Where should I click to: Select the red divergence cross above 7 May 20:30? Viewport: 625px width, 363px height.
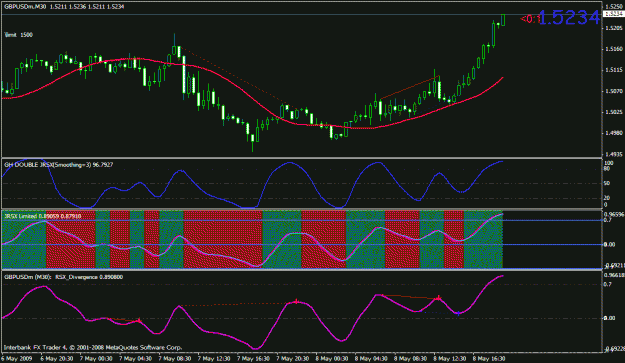tap(296, 302)
